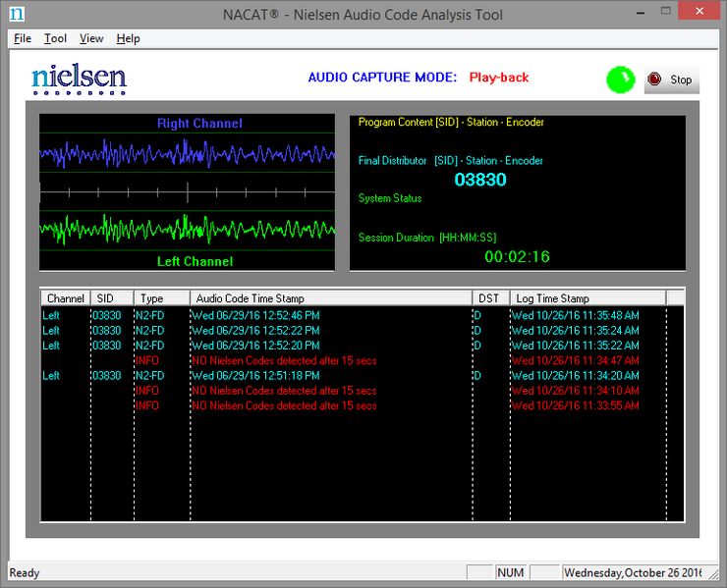Screen dimensions: 727x588
Task: Open the File menu
Action: pos(23,38)
